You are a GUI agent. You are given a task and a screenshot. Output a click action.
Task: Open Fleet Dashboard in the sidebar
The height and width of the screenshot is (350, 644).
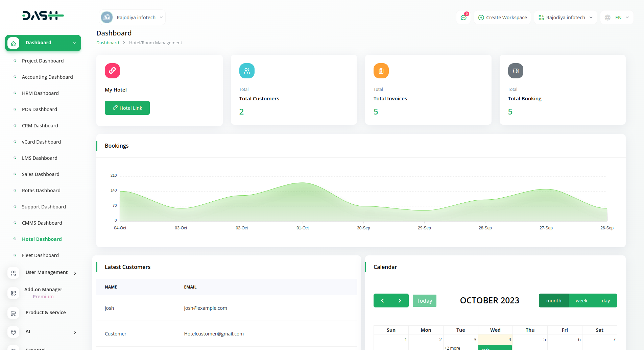click(x=40, y=255)
